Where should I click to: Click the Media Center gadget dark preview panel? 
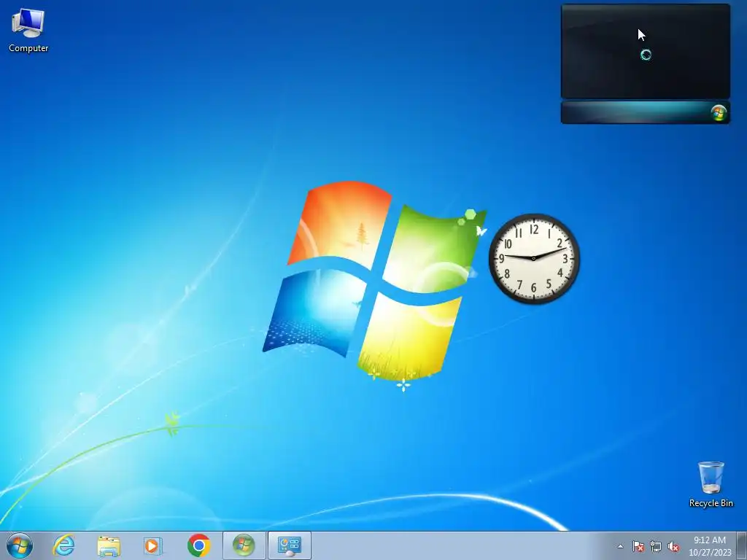(x=646, y=51)
